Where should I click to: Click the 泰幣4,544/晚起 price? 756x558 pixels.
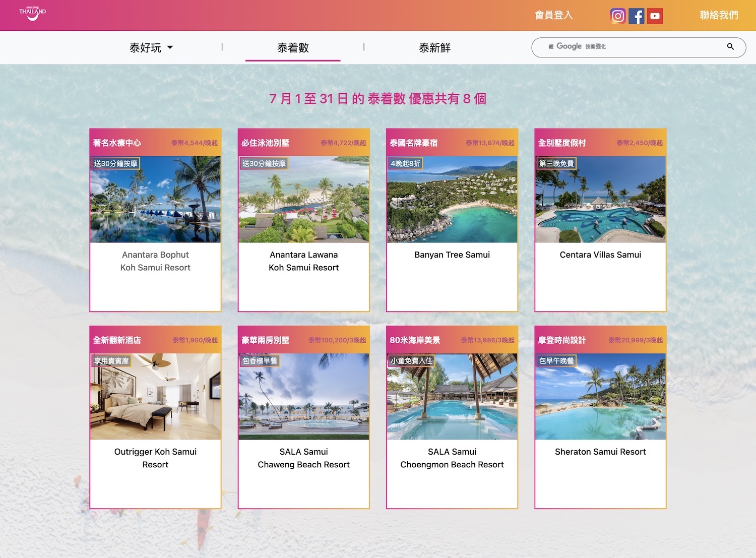tap(195, 143)
